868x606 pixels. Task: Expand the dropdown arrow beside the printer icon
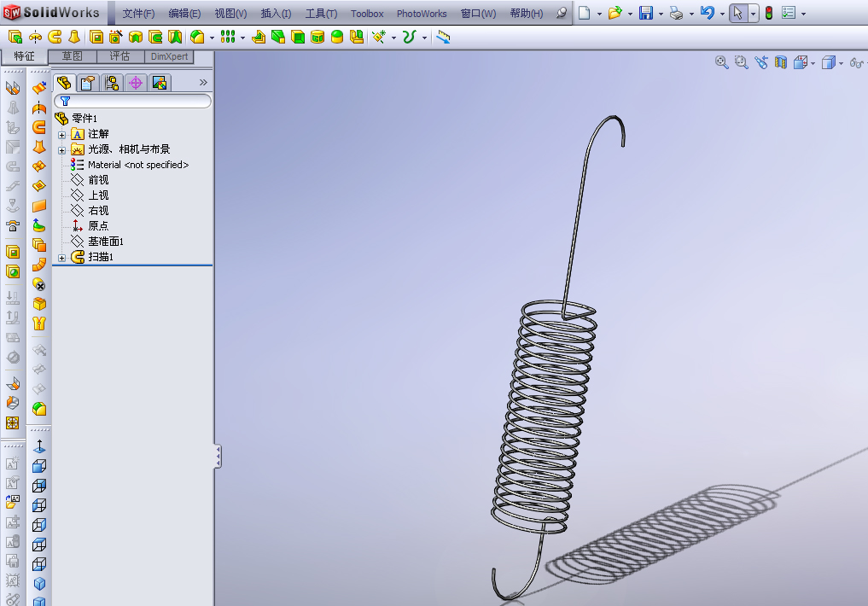click(x=691, y=14)
